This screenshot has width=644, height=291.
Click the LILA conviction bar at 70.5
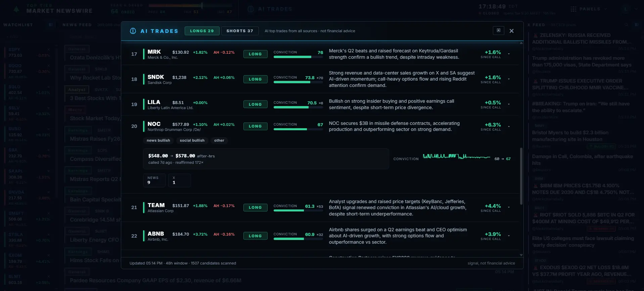[298, 107]
